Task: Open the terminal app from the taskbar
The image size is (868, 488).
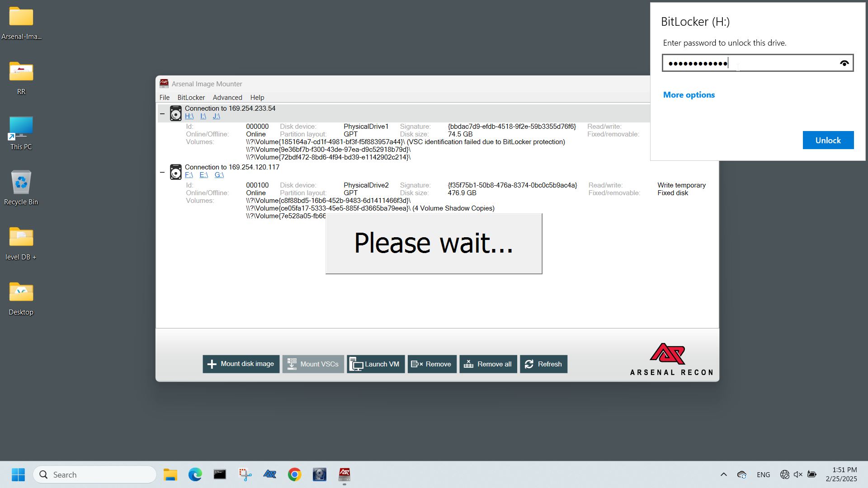Action: pos(220,474)
